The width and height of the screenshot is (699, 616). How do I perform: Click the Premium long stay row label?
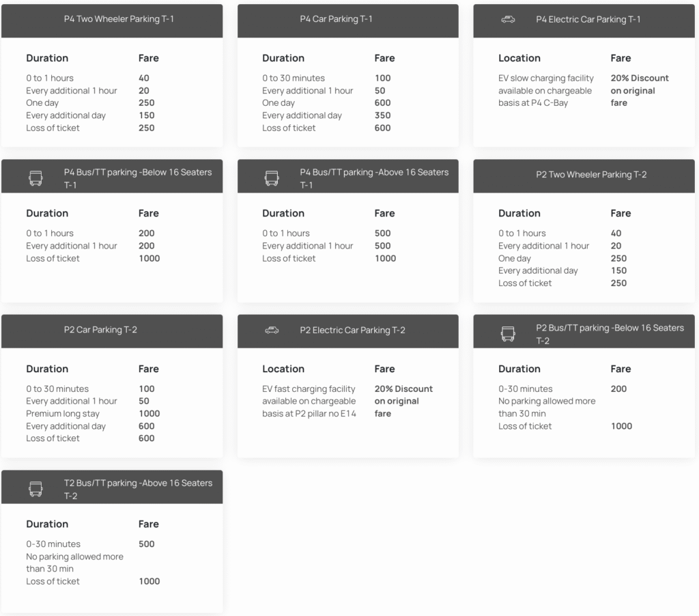click(63, 413)
